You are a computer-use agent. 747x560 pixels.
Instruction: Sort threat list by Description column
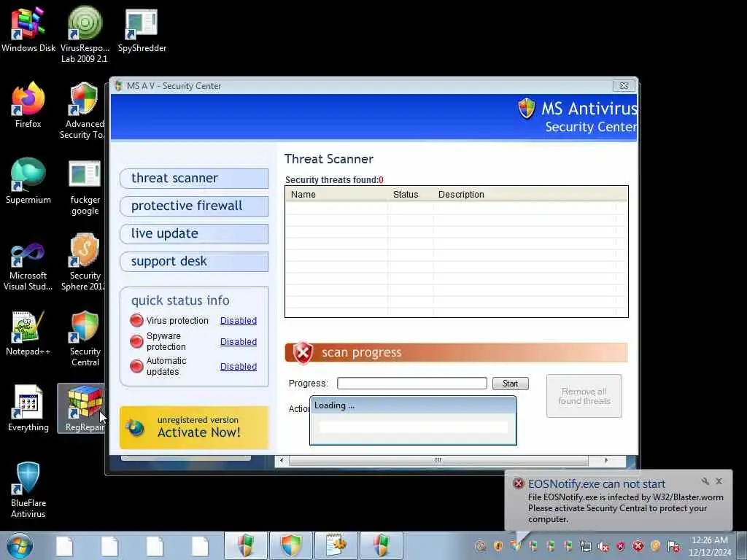click(x=524, y=194)
